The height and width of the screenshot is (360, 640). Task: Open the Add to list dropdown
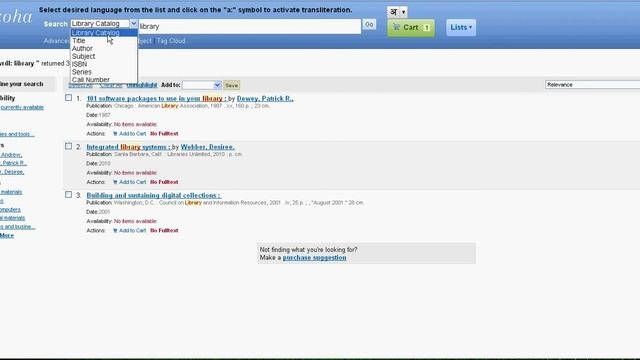202,85
